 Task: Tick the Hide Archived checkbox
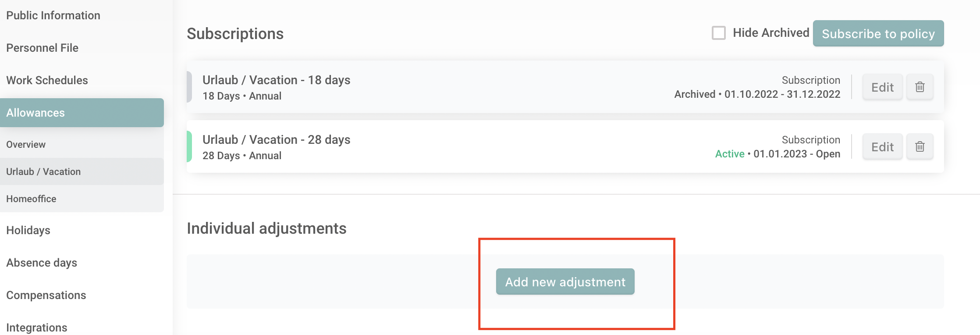pyautogui.click(x=718, y=33)
